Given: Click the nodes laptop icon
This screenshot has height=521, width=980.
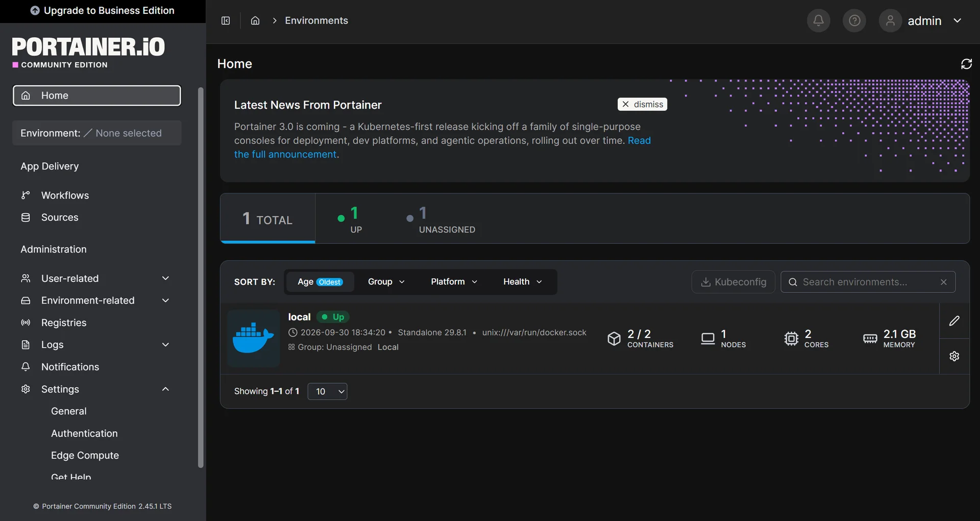Looking at the screenshot, I should tap(708, 338).
